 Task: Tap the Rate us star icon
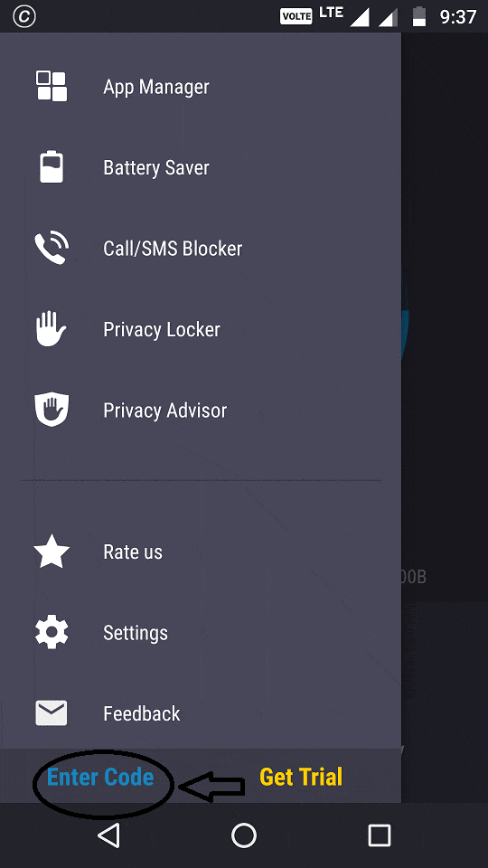[52, 552]
